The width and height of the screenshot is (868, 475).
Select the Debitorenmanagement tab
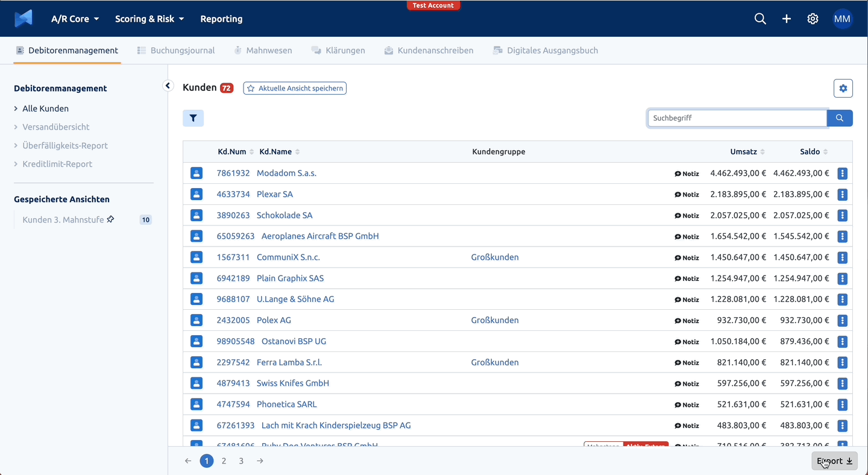(67, 51)
